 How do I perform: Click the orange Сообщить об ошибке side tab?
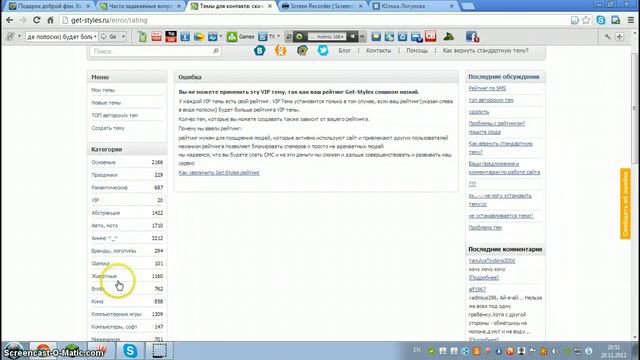[x=625, y=204]
